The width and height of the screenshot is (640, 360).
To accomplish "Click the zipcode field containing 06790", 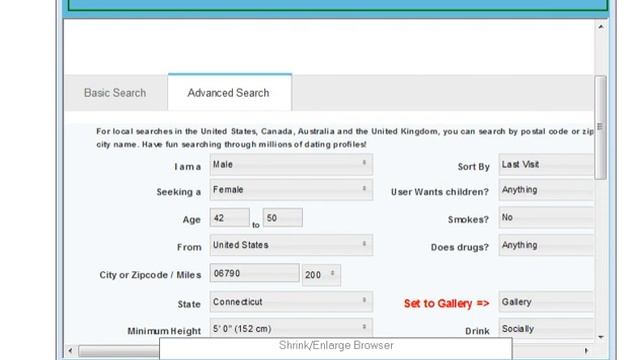I will 254,273.
